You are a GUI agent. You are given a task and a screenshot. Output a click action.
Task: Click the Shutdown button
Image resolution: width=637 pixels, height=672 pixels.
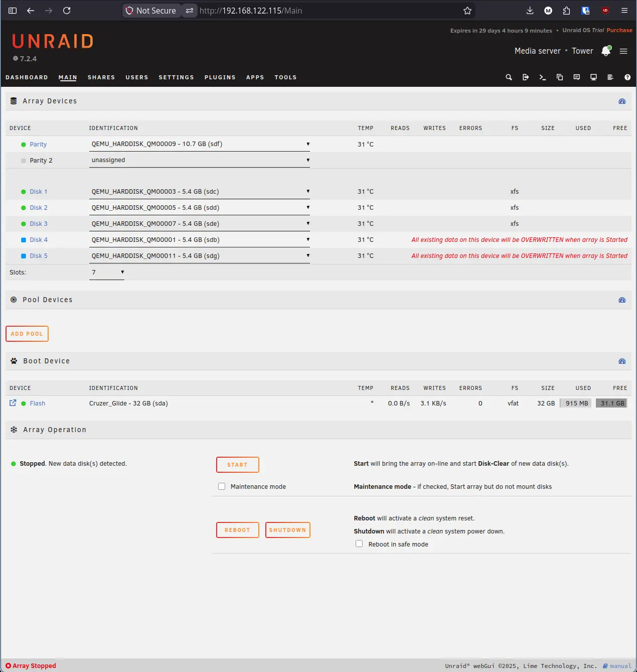point(288,530)
